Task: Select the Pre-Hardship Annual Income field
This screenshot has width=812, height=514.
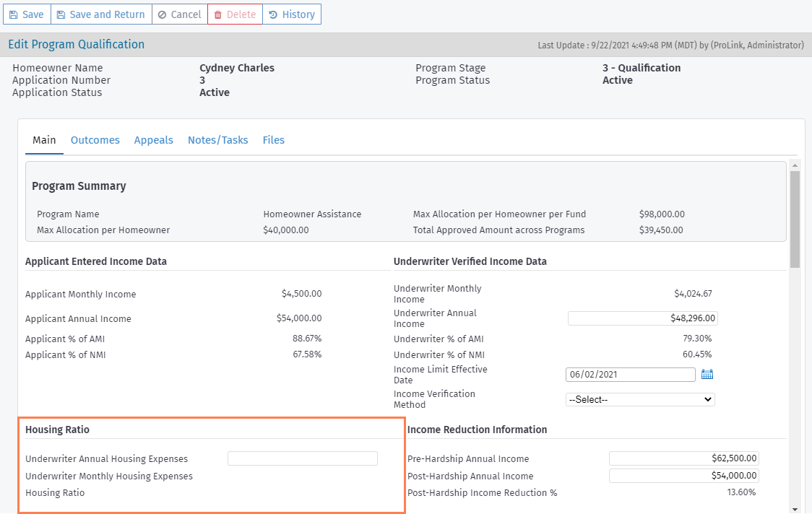Action: (683, 458)
